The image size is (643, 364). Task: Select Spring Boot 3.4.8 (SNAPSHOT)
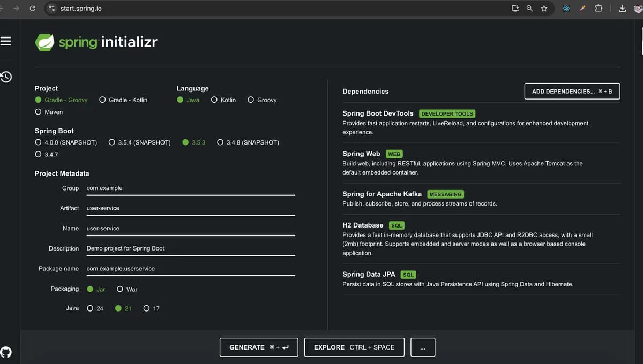[x=248, y=142]
